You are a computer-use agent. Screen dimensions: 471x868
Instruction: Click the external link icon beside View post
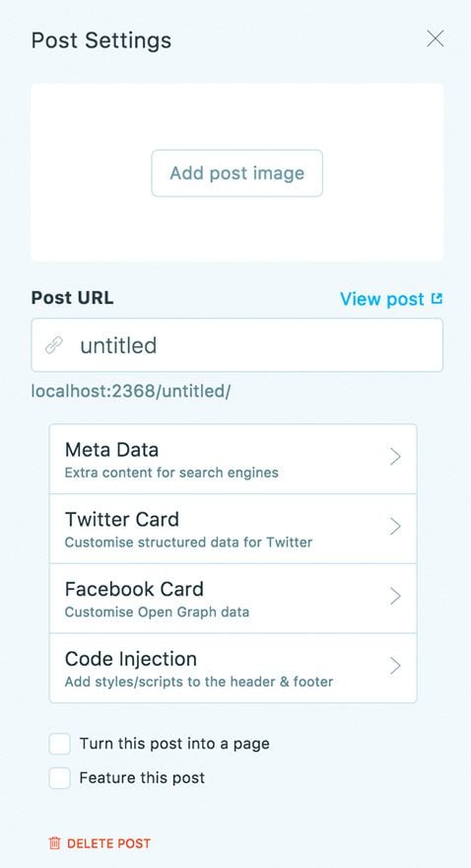click(437, 299)
